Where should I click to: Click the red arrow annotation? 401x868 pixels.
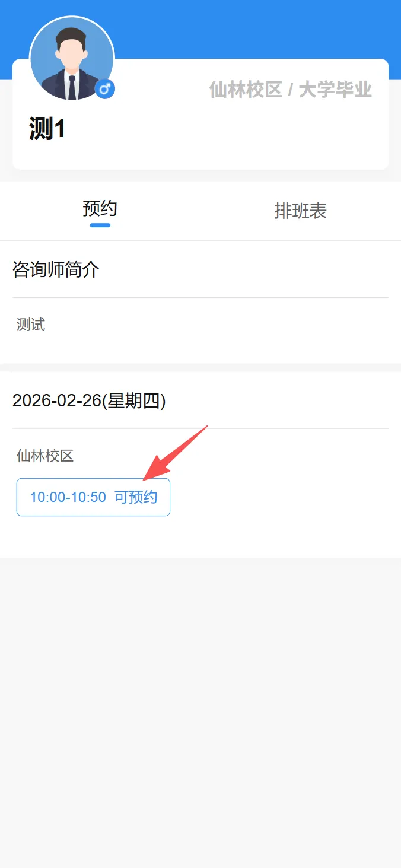pos(176,453)
